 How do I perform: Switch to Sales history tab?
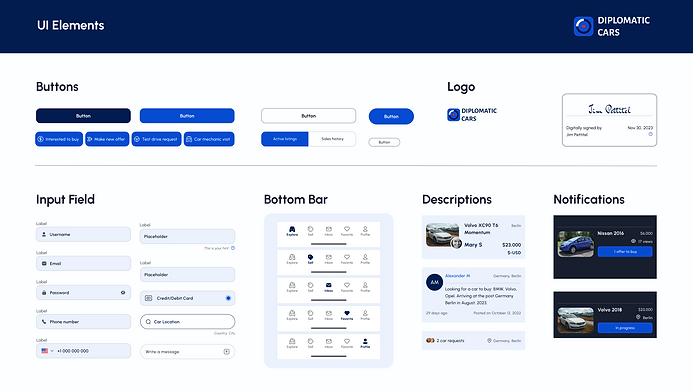click(332, 139)
